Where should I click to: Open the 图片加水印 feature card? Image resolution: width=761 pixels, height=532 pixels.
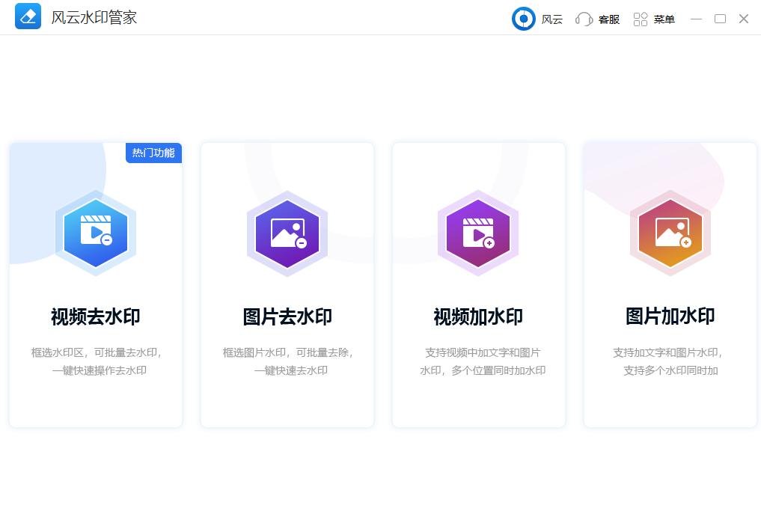pos(670,284)
